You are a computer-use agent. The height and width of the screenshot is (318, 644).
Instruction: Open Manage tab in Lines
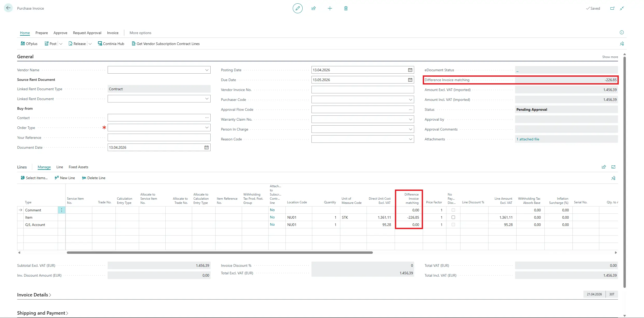tap(44, 167)
